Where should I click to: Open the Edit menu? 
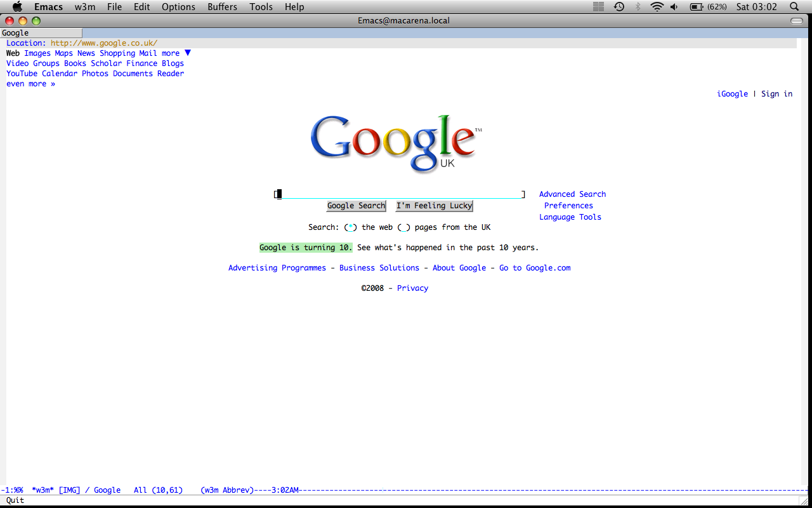click(x=142, y=6)
